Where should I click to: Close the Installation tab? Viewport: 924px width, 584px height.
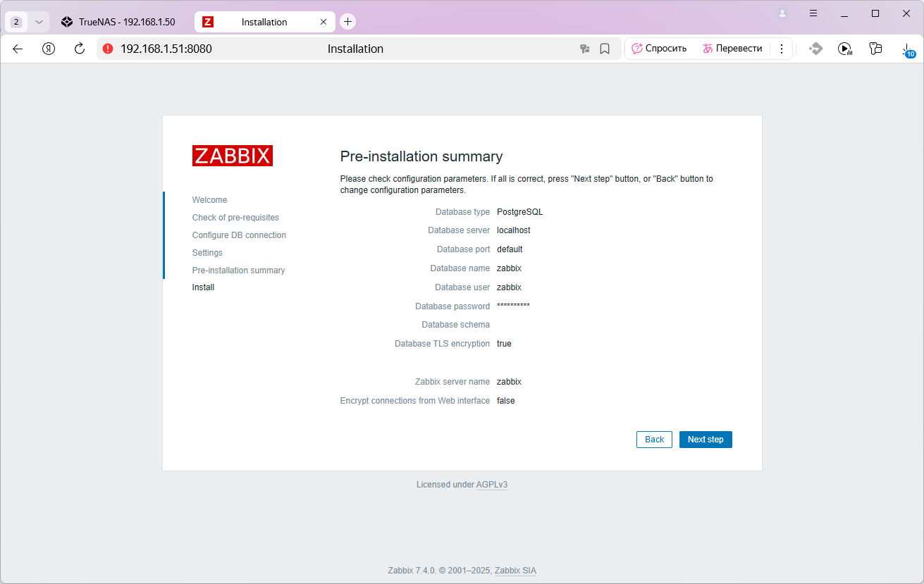[324, 22]
